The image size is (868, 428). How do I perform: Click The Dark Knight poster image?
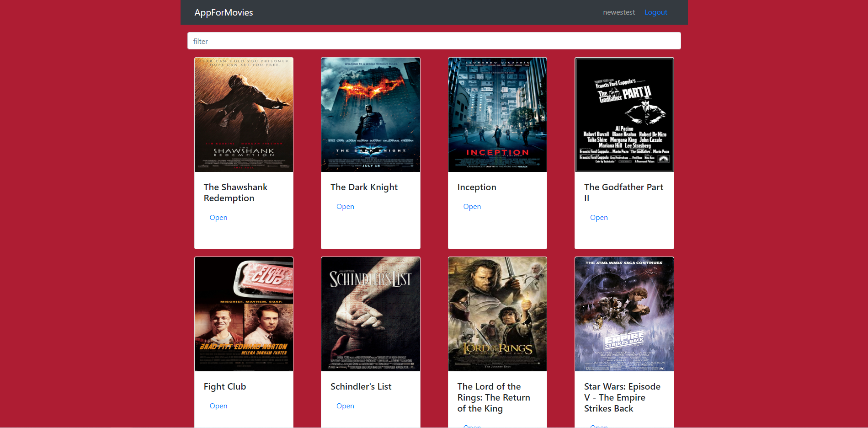(370, 114)
